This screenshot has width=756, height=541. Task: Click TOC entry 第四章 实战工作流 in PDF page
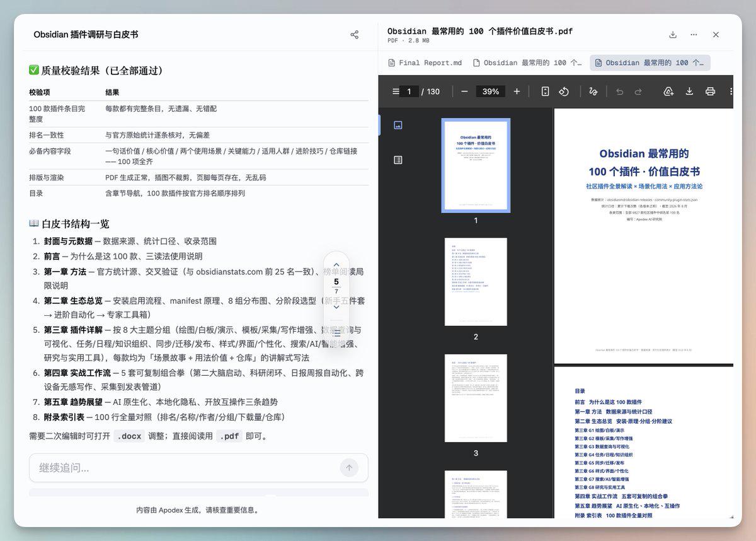[621, 497]
